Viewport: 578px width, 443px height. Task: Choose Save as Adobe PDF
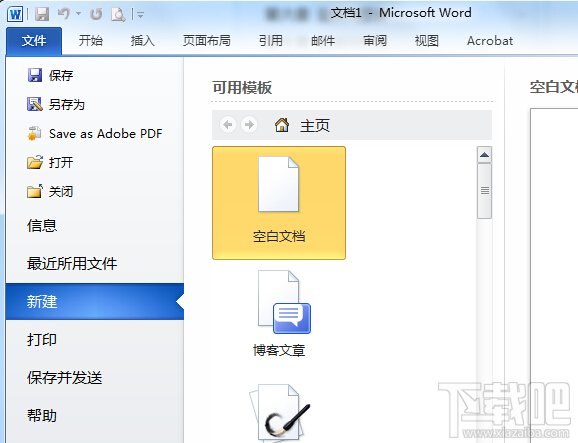pos(94,133)
